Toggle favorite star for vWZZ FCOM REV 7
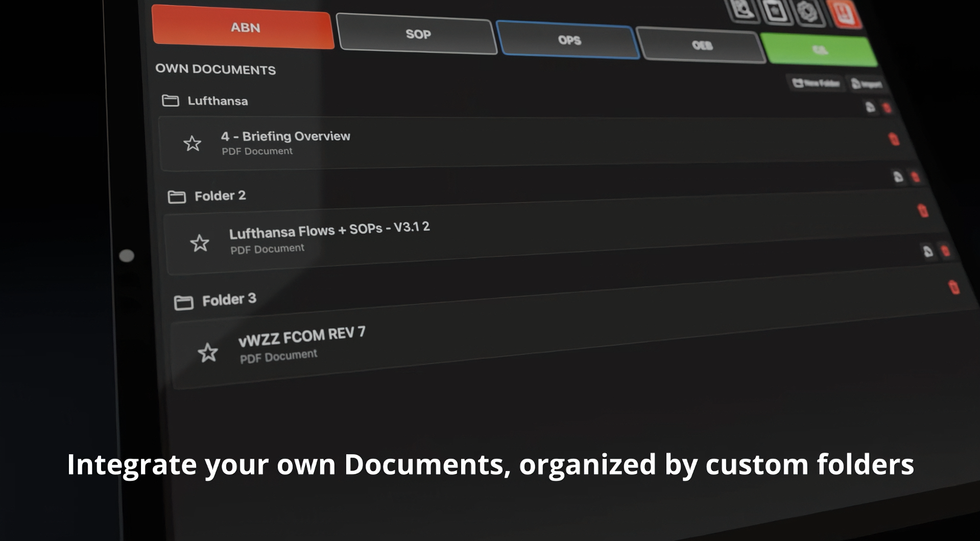The height and width of the screenshot is (541, 980). (x=208, y=353)
